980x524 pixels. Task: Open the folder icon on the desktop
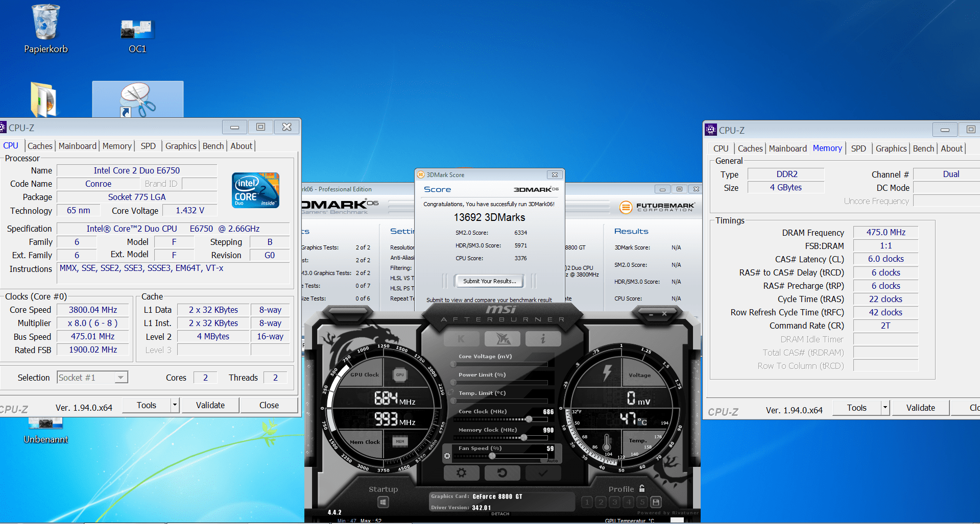[x=43, y=99]
